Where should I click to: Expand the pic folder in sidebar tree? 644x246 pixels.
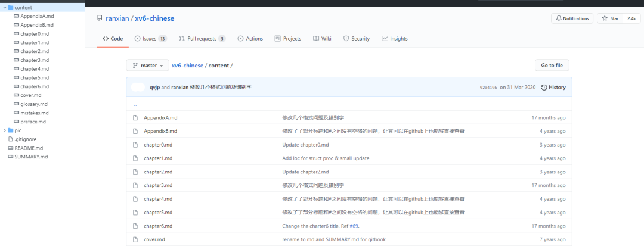click(x=5, y=130)
